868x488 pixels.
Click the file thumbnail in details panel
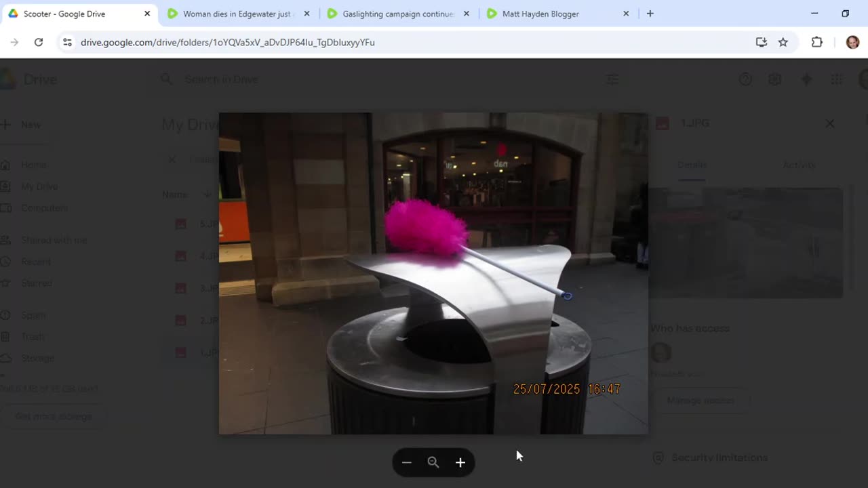click(746, 243)
